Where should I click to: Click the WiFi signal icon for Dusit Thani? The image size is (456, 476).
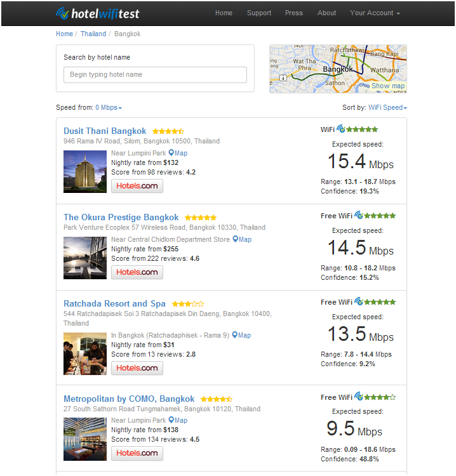(x=341, y=129)
